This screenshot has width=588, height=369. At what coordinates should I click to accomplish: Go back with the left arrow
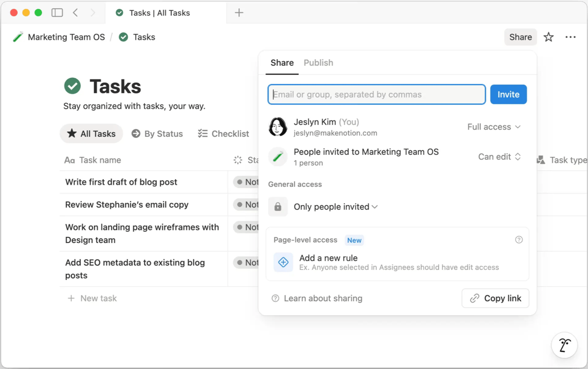75,13
